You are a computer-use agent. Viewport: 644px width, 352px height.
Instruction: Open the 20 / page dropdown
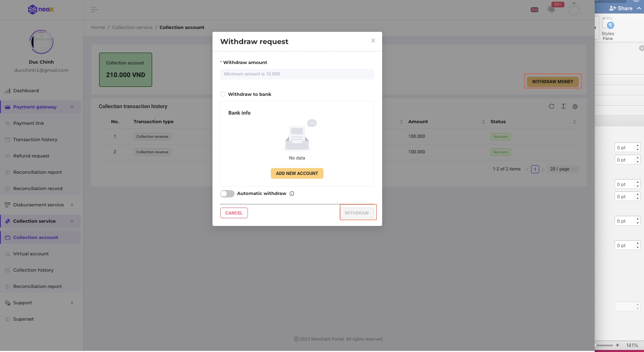pos(562,169)
